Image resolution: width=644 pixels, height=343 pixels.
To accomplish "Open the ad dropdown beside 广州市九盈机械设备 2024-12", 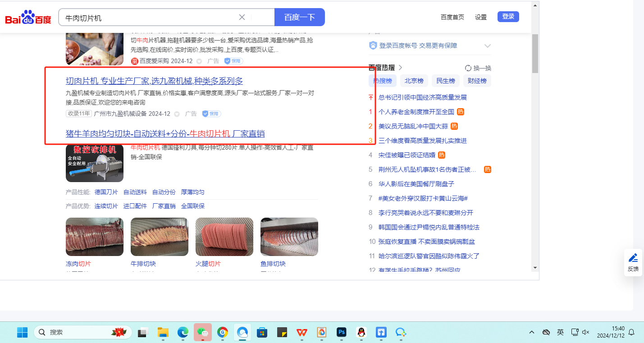I will click(177, 114).
